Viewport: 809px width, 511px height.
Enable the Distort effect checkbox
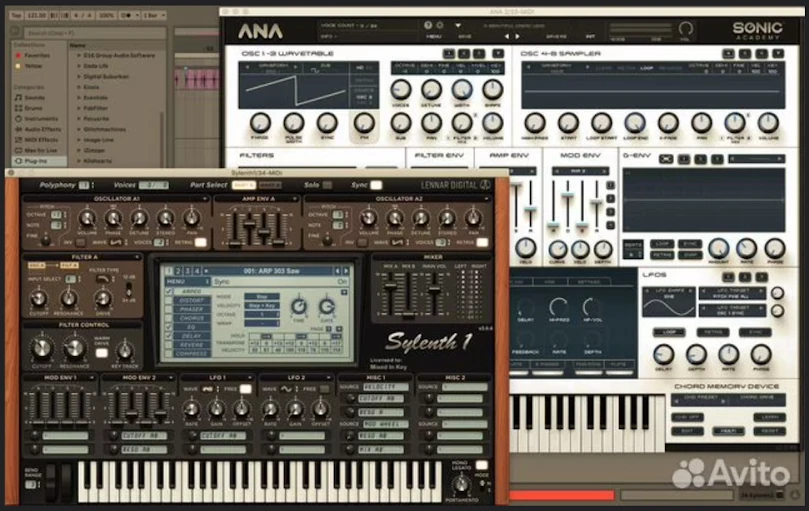169,301
